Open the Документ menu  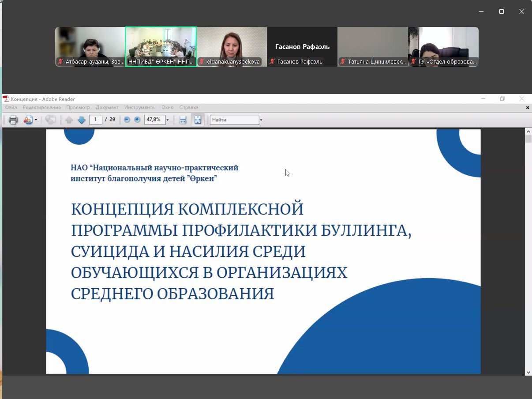107,107
